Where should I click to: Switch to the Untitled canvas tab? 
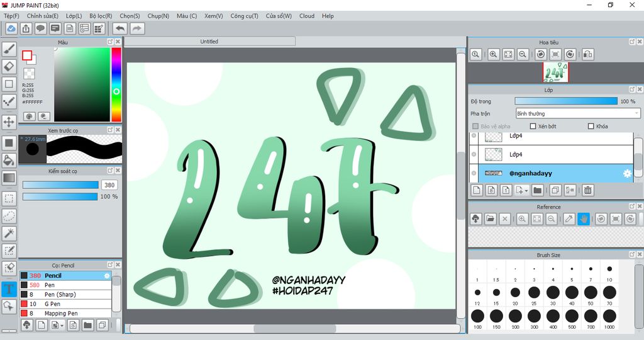[x=209, y=41]
